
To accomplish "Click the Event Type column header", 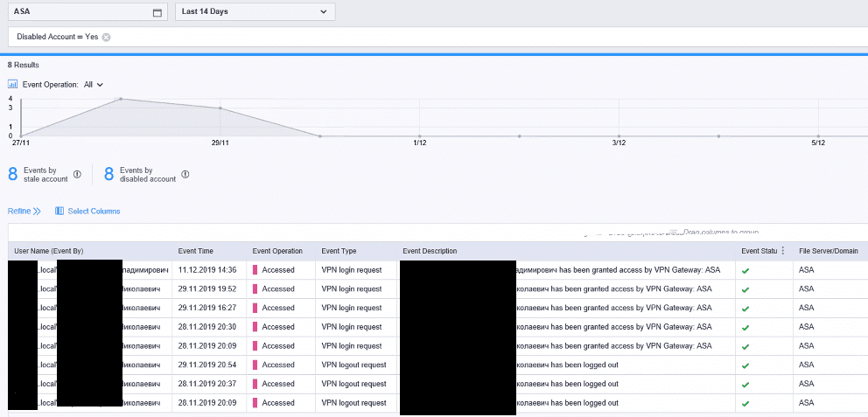I will coord(339,251).
